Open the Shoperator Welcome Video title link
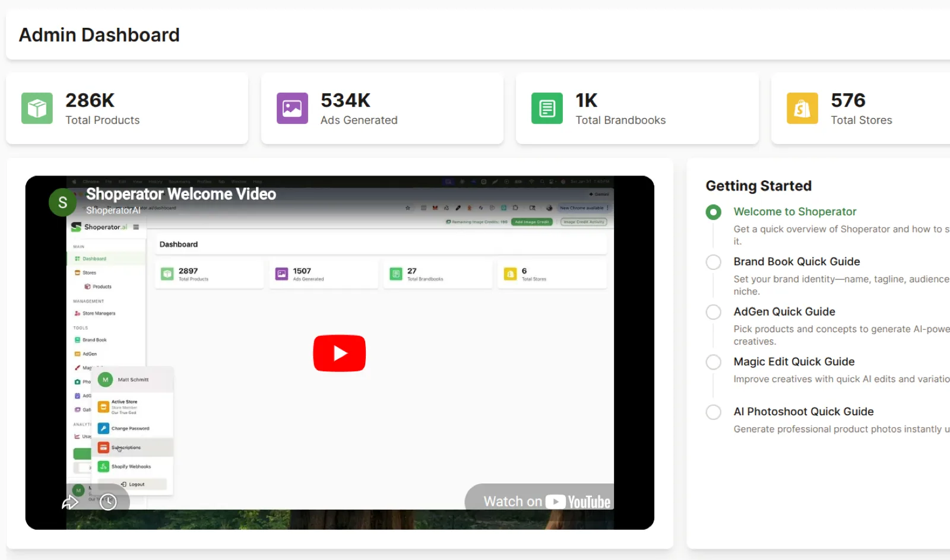The height and width of the screenshot is (560, 950). point(181,194)
